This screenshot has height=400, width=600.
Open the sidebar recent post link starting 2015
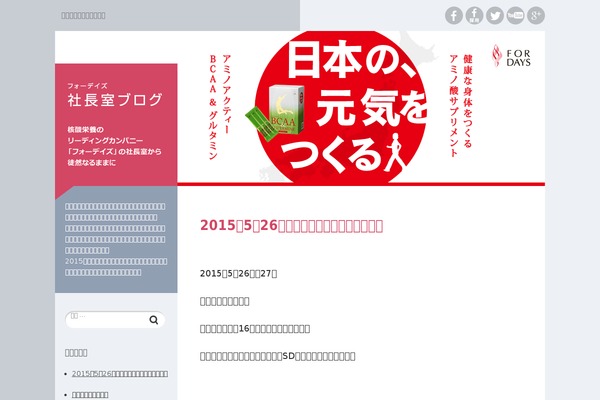120,374
